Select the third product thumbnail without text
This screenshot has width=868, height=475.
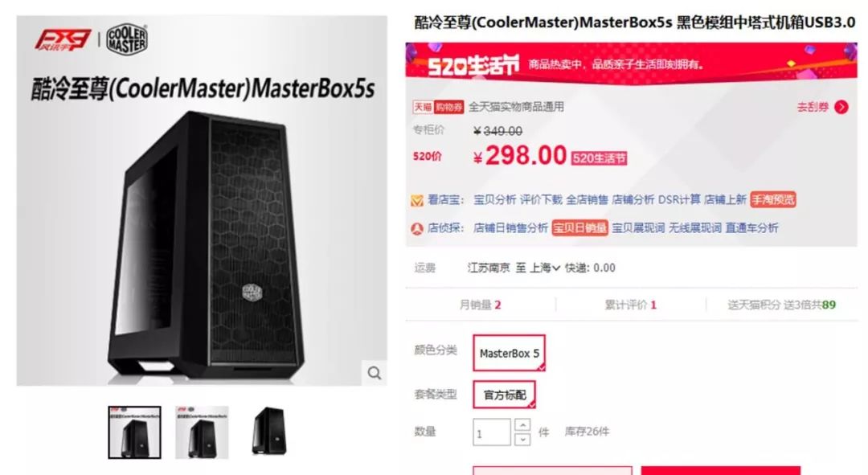pyautogui.click(x=269, y=432)
